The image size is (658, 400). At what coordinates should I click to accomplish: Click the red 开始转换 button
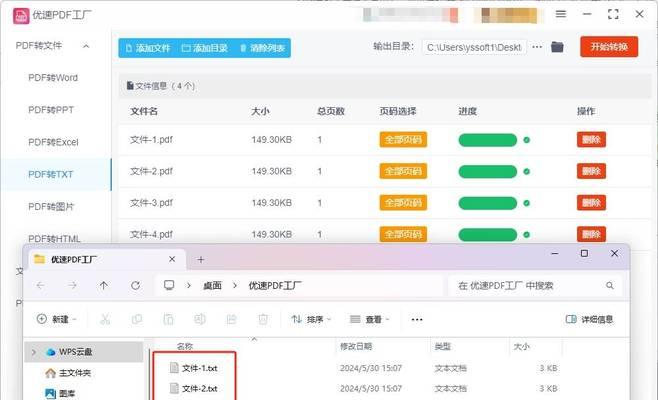(x=609, y=47)
